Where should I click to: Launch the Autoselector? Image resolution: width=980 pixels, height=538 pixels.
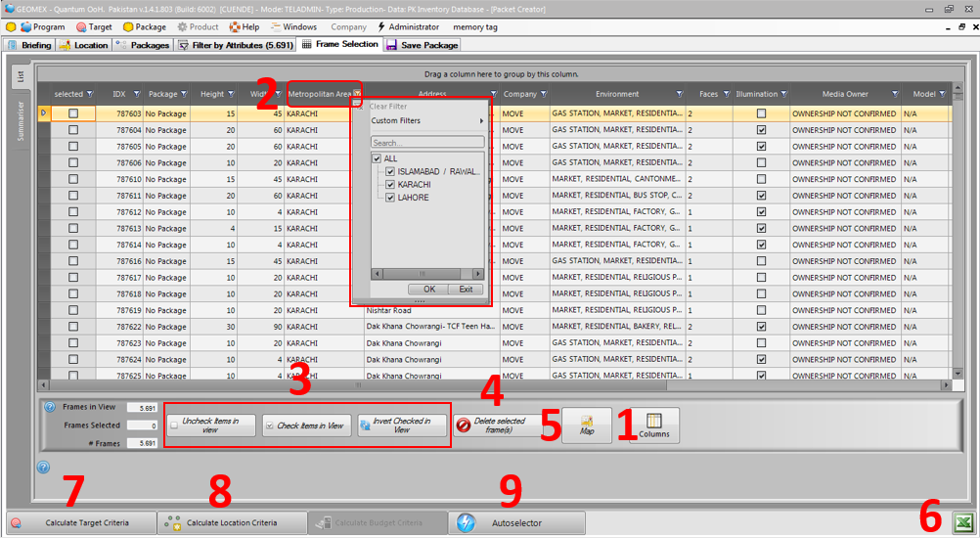(516, 523)
